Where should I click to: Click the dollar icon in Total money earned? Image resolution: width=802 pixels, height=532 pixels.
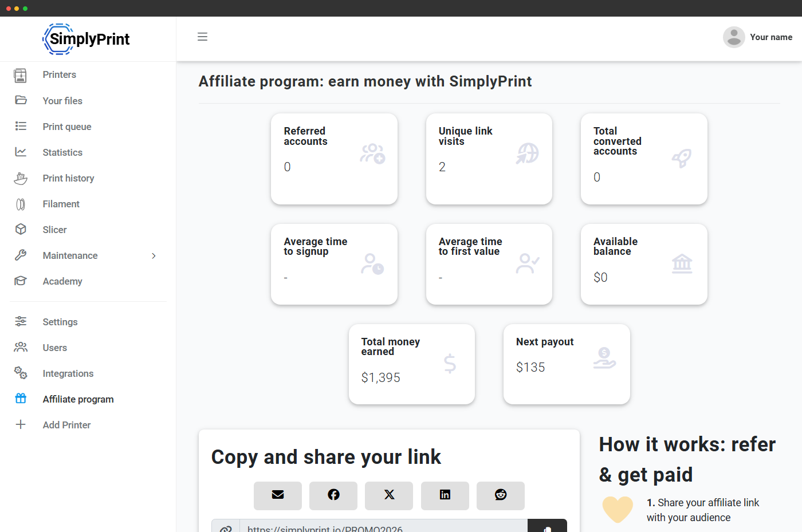coord(450,364)
